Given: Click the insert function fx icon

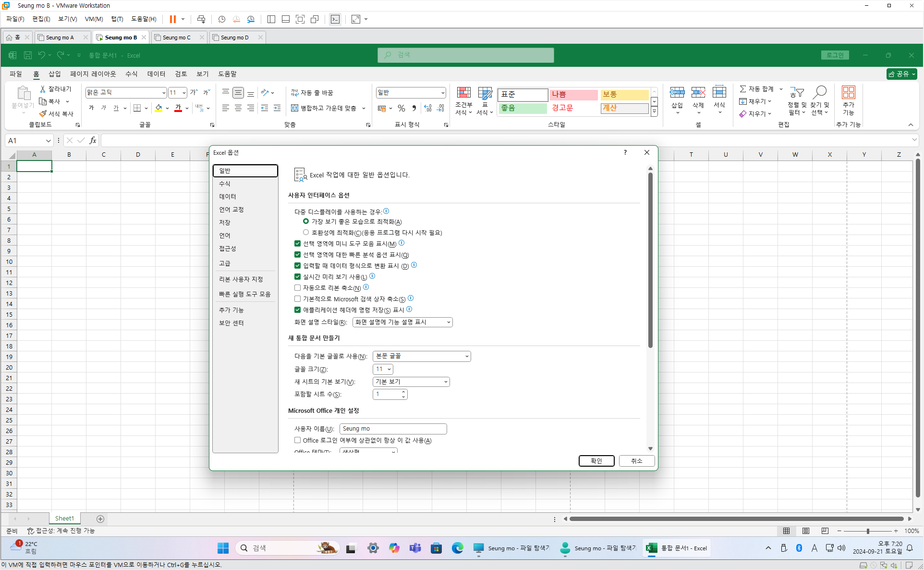Looking at the screenshot, I should coord(93,140).
